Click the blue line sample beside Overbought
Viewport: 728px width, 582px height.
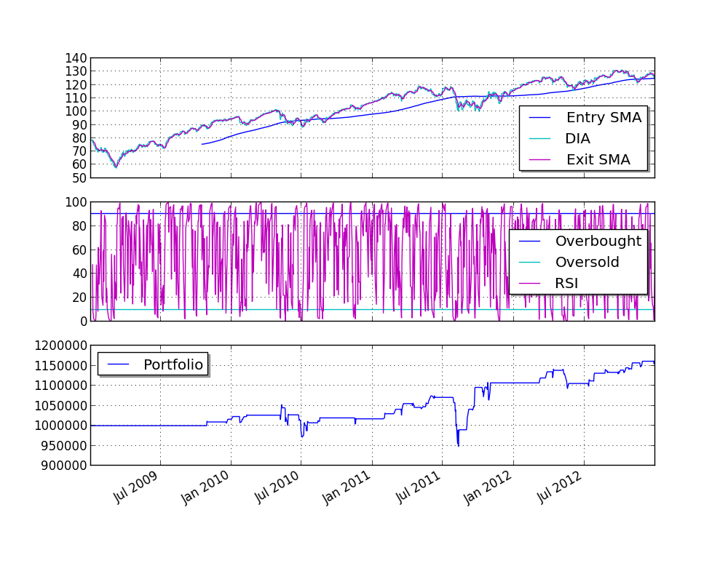coord(530,242)
